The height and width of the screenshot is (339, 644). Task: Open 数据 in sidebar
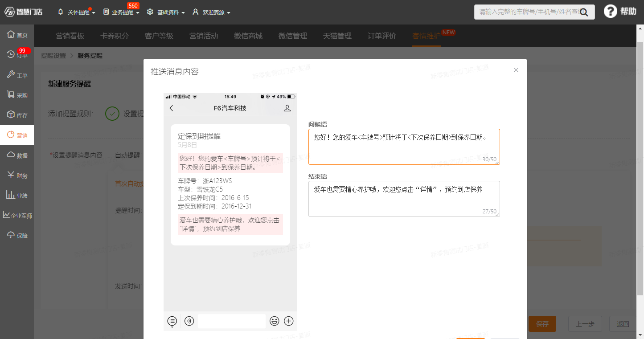click(x=17, y=155)
